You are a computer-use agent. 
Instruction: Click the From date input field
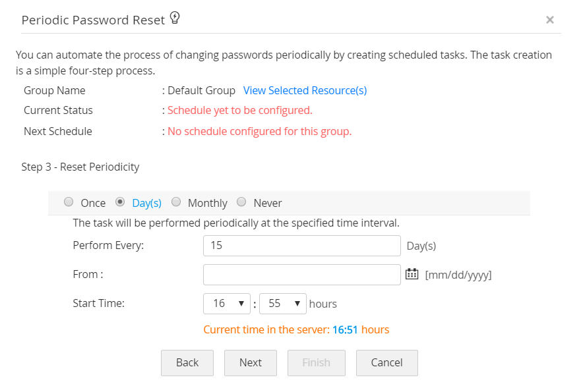pyautogui.click(x=301, y=275)
